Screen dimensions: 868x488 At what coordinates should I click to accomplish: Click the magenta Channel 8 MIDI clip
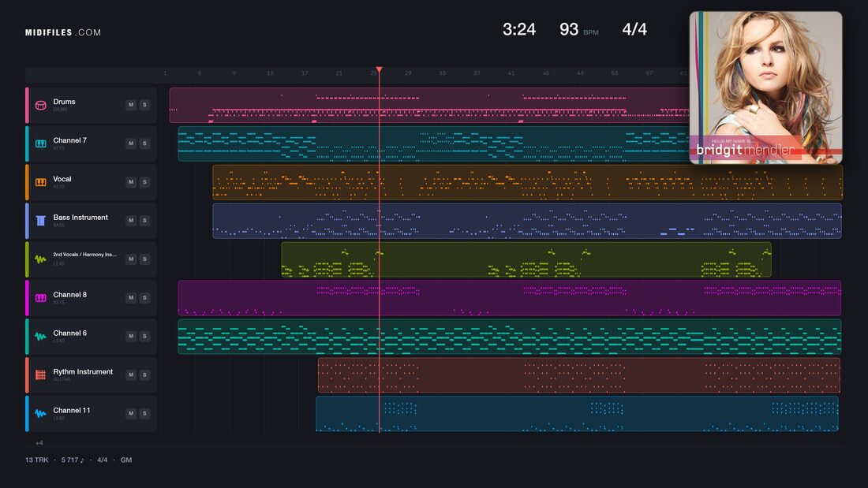tap(509, 298)
